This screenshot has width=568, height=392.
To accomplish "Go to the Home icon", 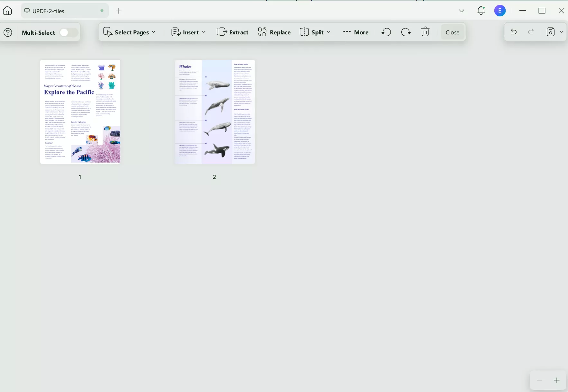I will click(x=7, y=11).
